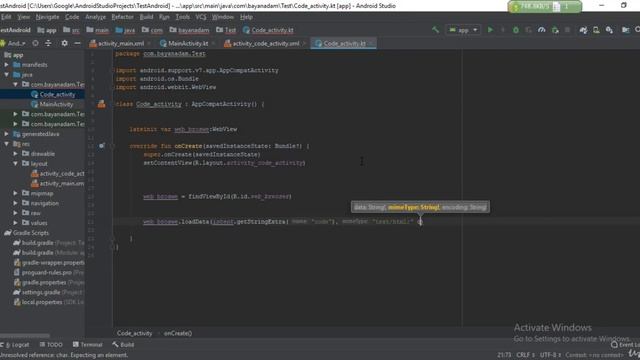Click the bayanadam breadcrumb folder

[x=189, y=30]
